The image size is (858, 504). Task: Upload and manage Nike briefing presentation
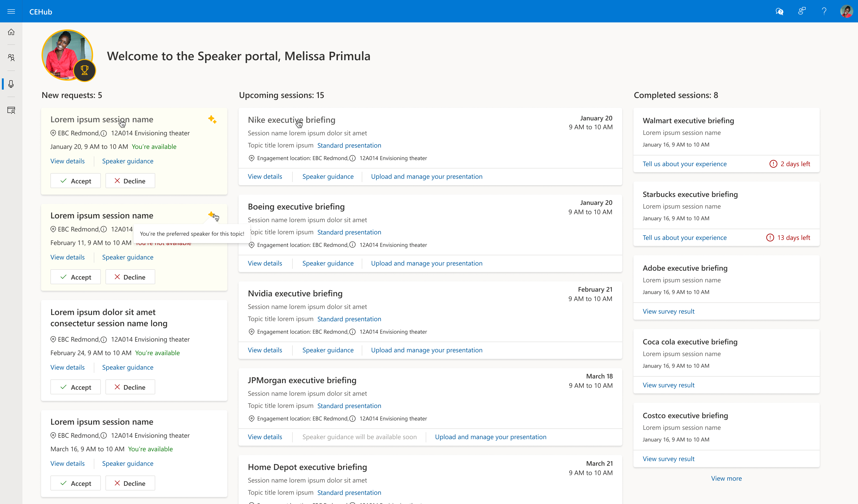[x=427, y=176]
